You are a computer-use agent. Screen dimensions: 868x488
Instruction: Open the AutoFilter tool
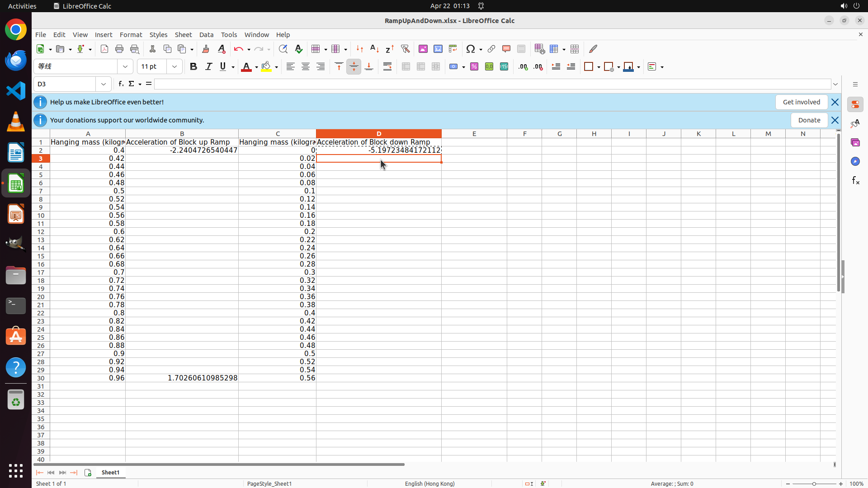(405, 49)
